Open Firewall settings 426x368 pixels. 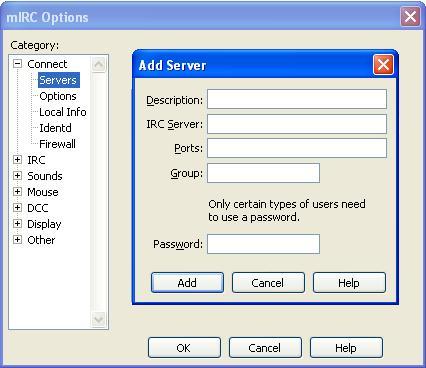point(57,144)
